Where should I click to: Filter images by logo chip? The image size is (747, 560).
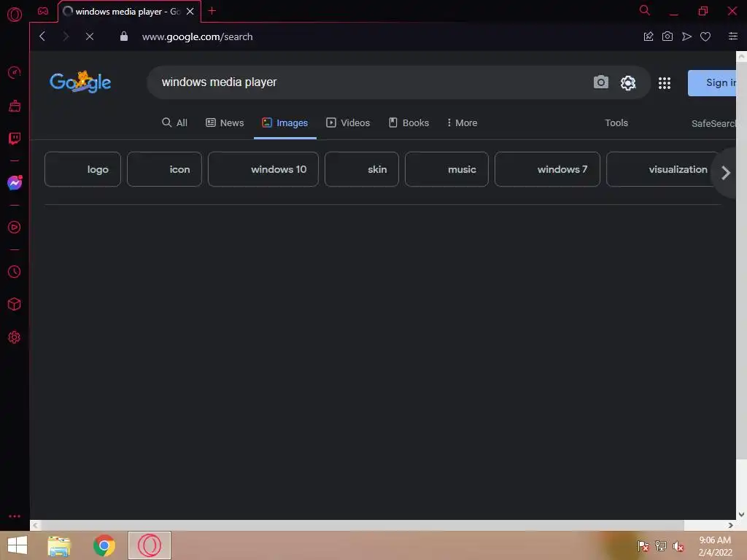point(83,169)
